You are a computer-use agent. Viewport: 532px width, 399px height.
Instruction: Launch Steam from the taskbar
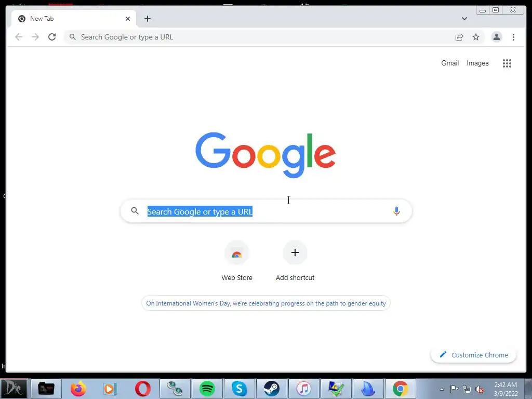(271, 389)
